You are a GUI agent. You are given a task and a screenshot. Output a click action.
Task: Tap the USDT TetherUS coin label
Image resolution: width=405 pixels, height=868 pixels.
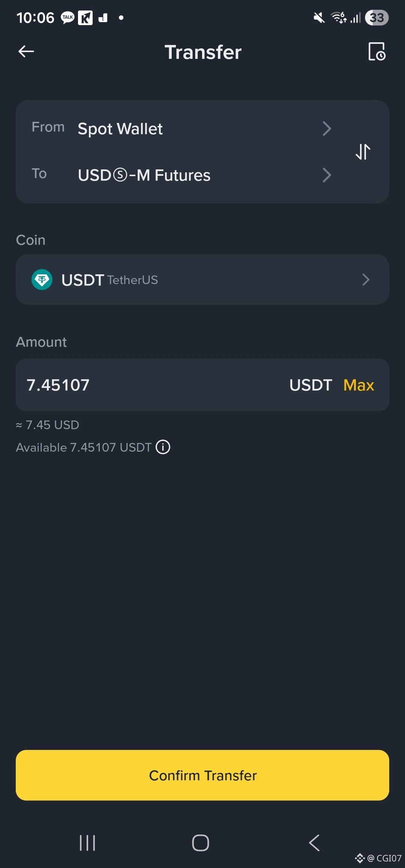[109, 280]
